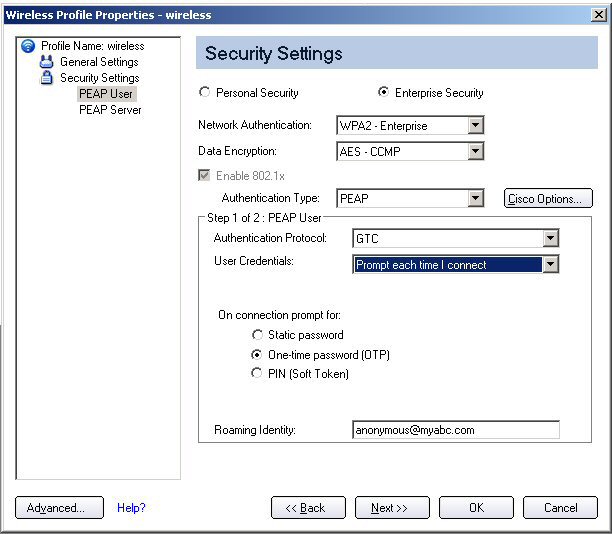Click the Roaming Identity text field
The width and height of the screenshot is (612, 534).
pos(456,430)
